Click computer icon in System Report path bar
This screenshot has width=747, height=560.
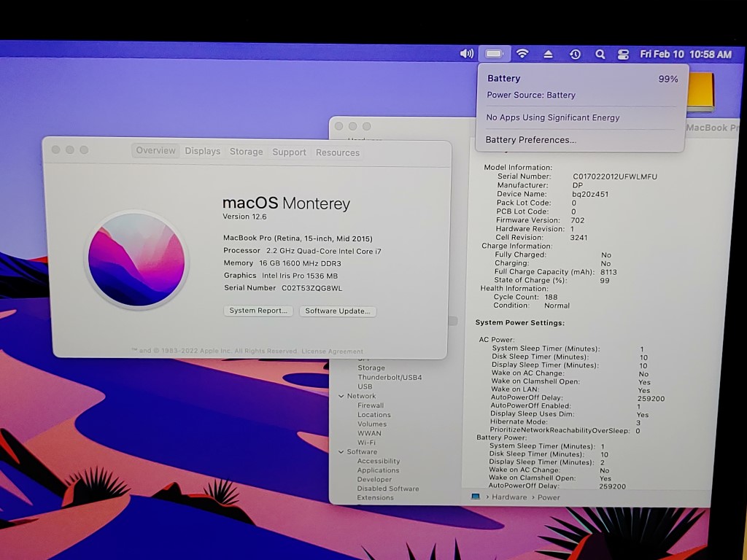pos(475,497)
